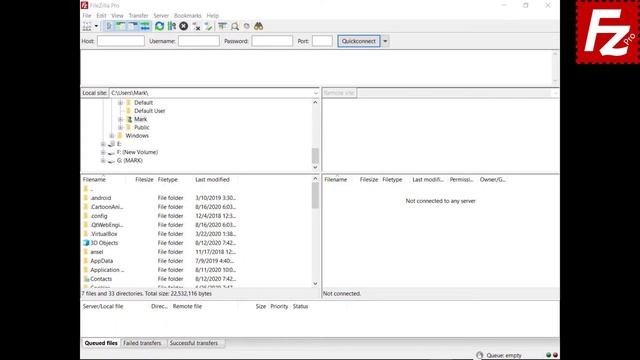Expand the Default folder tree node
Screen dimensions: 640x360
(120, 103)
